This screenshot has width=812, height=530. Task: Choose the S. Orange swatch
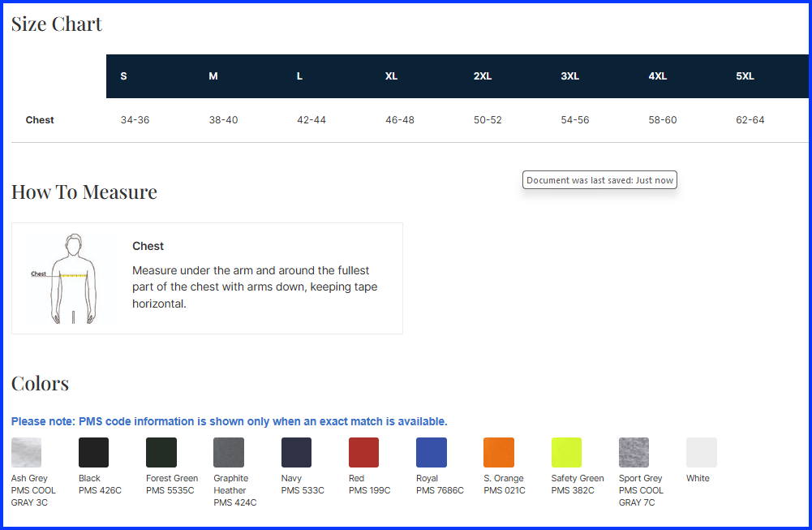[x=498, y=452]
